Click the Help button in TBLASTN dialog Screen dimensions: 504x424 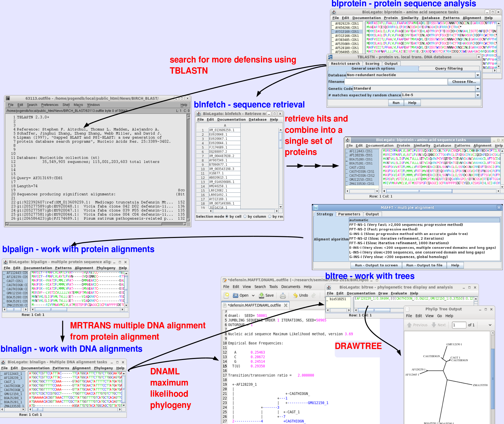412,103
